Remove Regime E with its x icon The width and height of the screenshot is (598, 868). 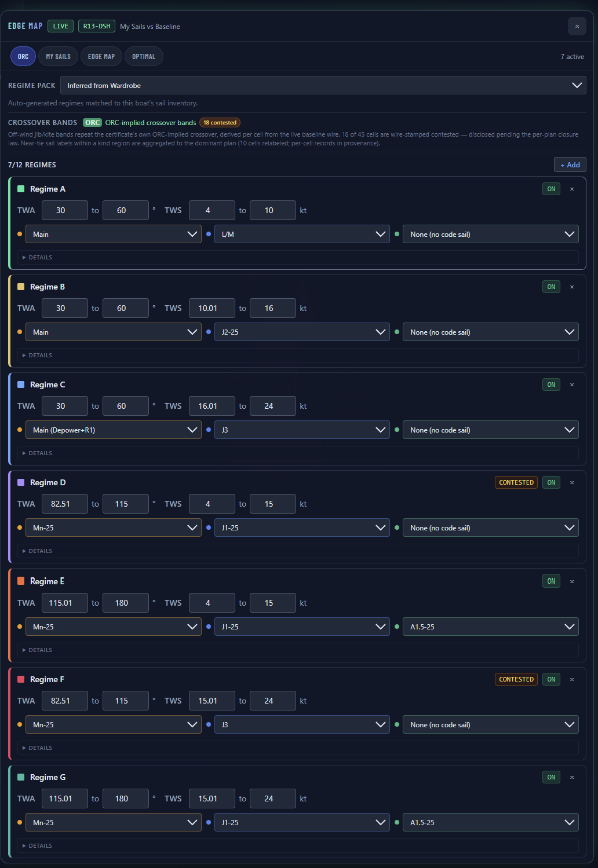click(572, 581)
